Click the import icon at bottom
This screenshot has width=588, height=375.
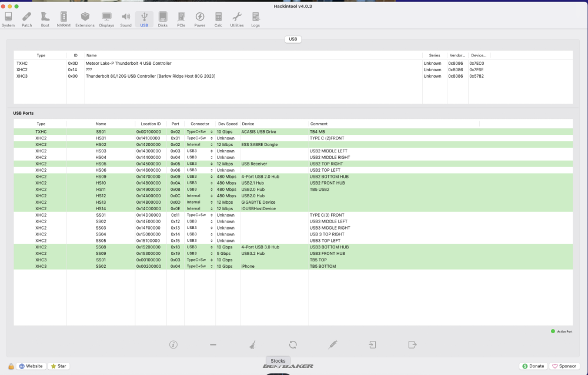pyautogui.click(x=372, y=344)
